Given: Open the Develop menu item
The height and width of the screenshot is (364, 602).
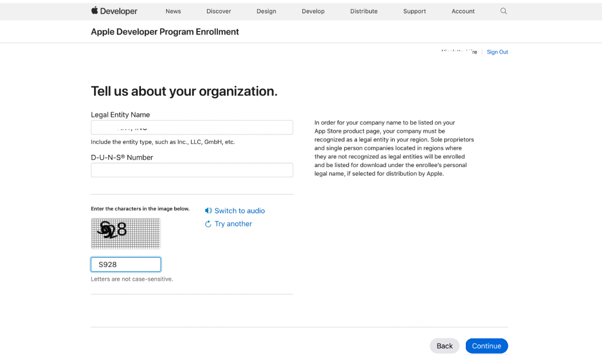Looking at the screenshot, I should click(313, 11).
